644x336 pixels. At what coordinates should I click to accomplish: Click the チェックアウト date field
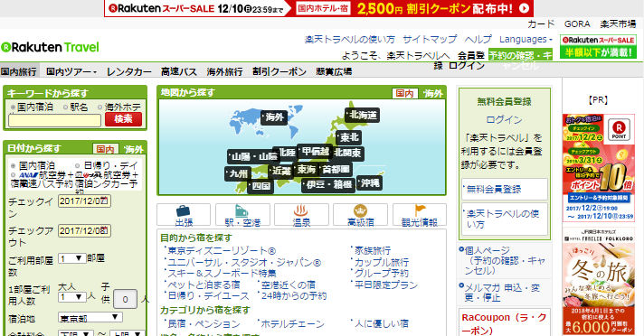click(84, 230)
